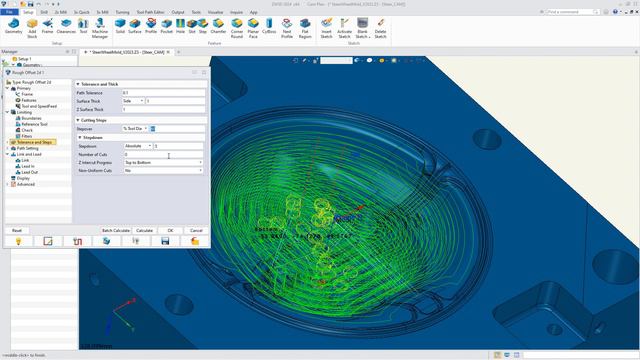Select Display tree item
Viewport: 640px width, 360px height.
(23, 178)
